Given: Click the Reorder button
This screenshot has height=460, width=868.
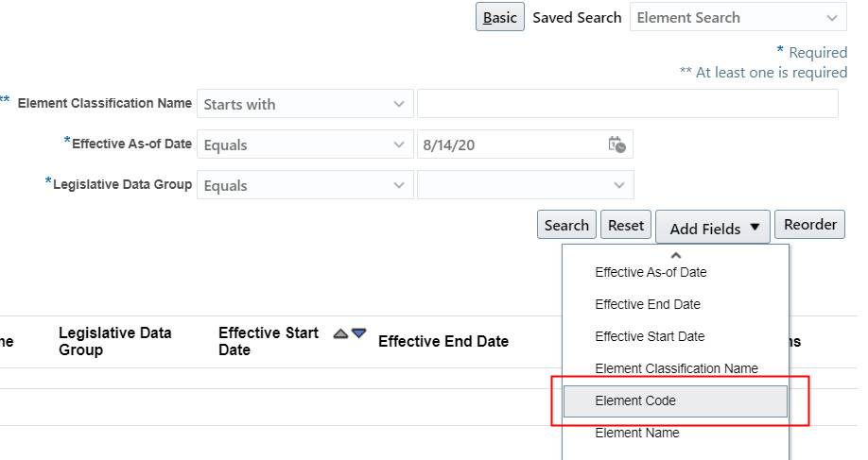Looking at the screenshot, I should click(x=809, y=225).
